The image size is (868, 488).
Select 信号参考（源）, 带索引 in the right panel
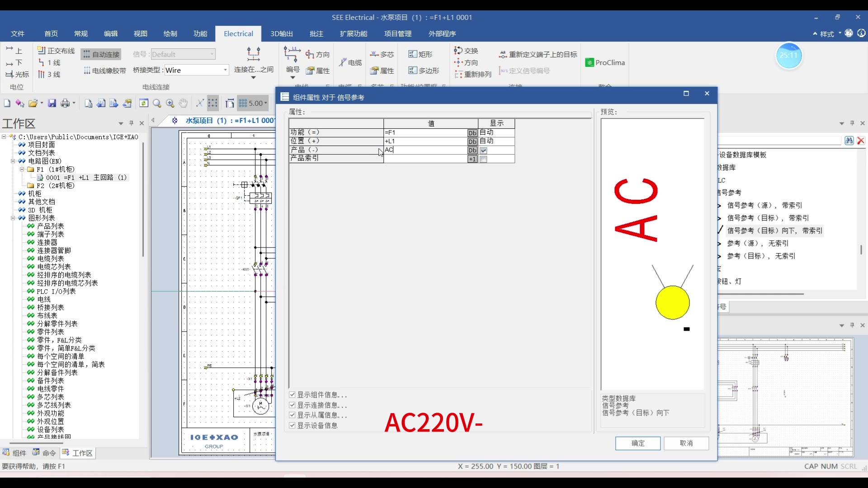[764, 205]
